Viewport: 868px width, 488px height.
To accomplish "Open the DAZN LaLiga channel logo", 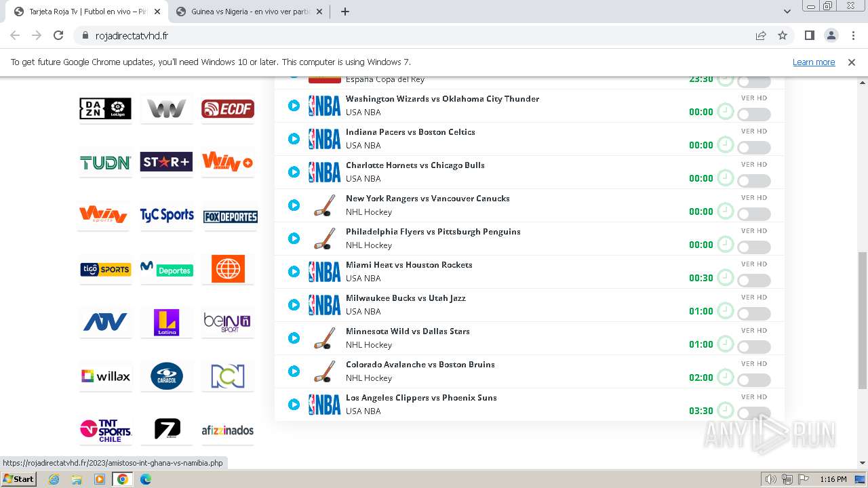I will (x=105, y=108).
